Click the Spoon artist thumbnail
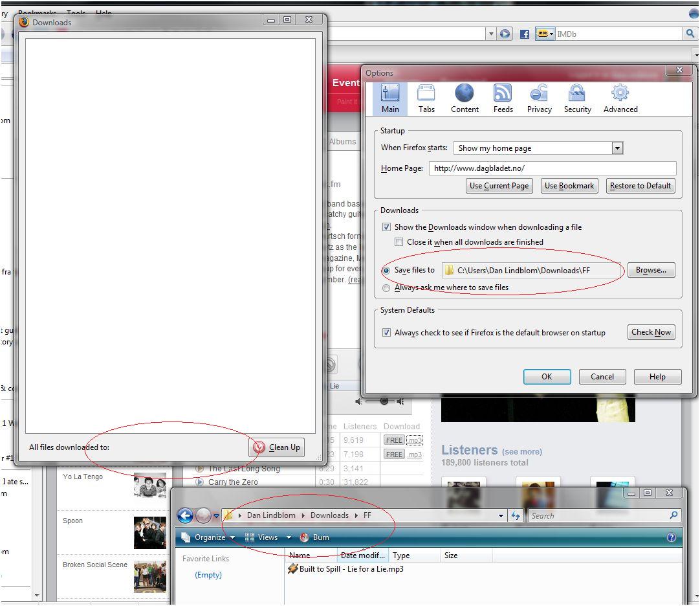Image resolution: width=700 pixels, height=606 pixels. (x=149, y=532)
